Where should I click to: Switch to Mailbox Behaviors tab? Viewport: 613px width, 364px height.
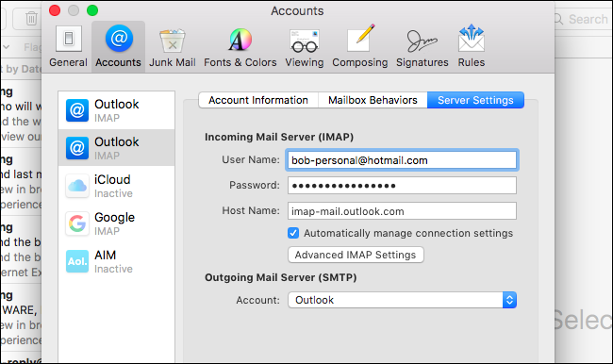pyautogui.click(x=373, y=100)
